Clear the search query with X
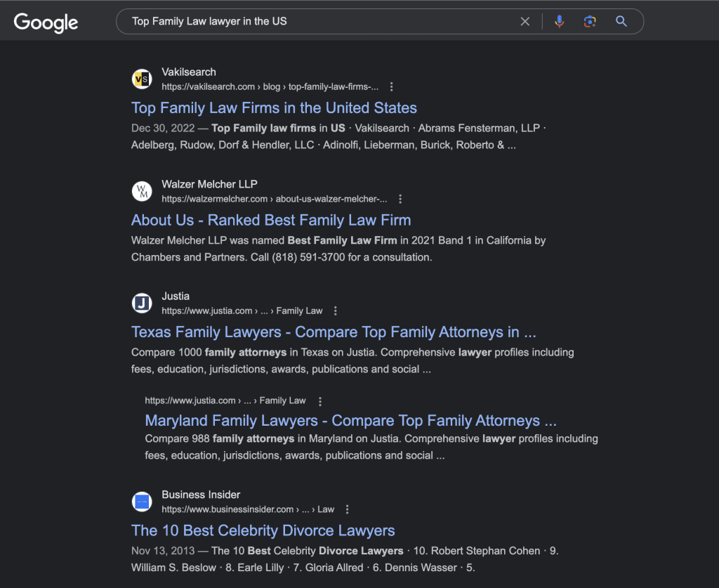The image size is (719, 588). (525, 22)
